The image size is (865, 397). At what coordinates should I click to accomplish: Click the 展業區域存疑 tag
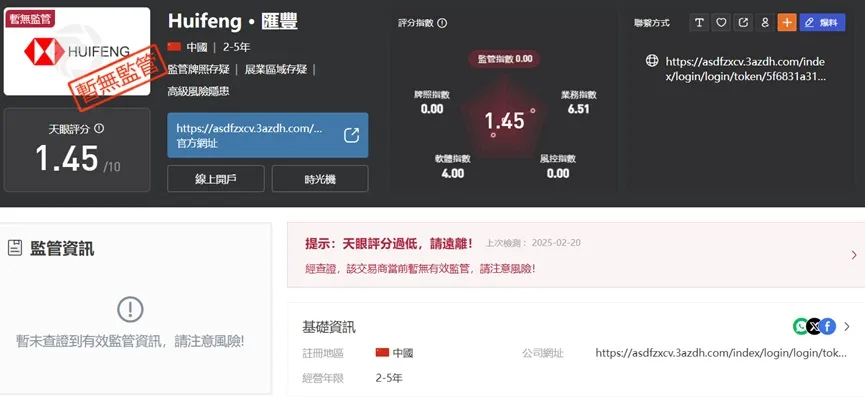pos(276,69)
